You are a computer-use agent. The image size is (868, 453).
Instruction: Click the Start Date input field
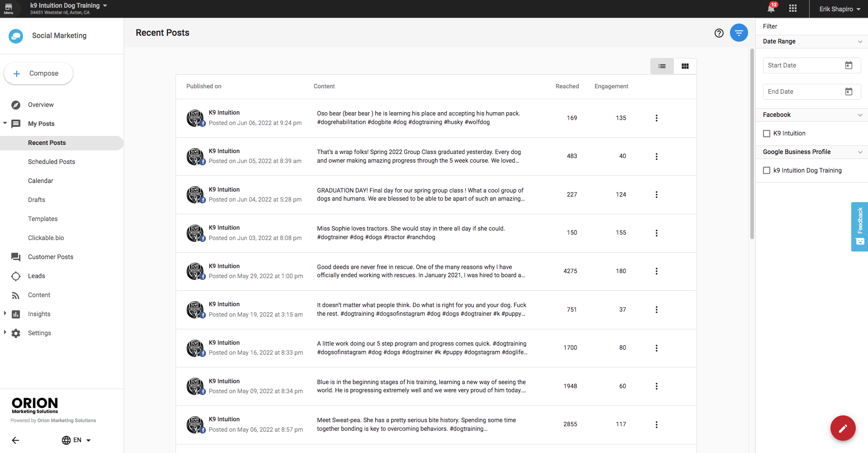(x=812, y=65)
